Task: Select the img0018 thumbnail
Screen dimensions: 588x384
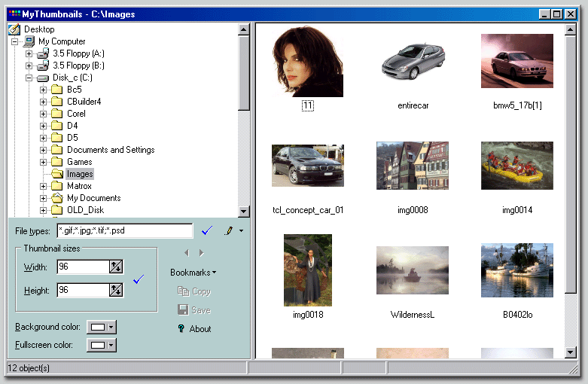Action: (x=308, y=270)
